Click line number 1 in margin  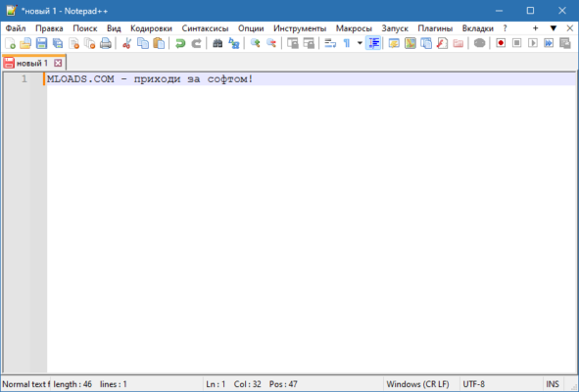pyautogui.click(x=24, y=78)
